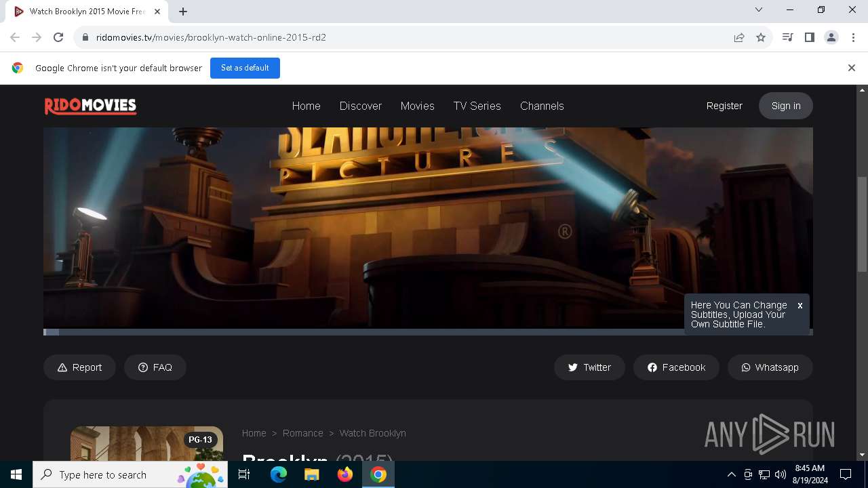Set Chrome as default browser
Image resolution: width=868 pixels, height=488 pixels.
click(245, 68)
